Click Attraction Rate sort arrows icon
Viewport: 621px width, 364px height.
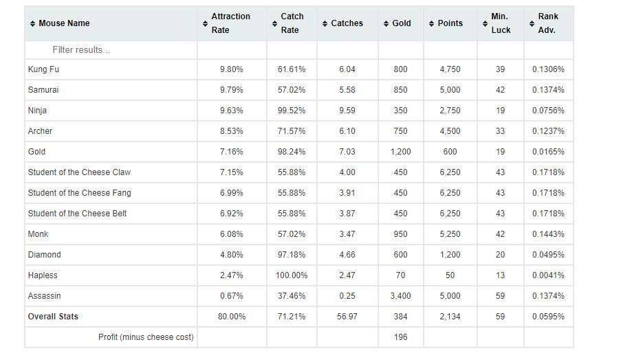point(205,24)
